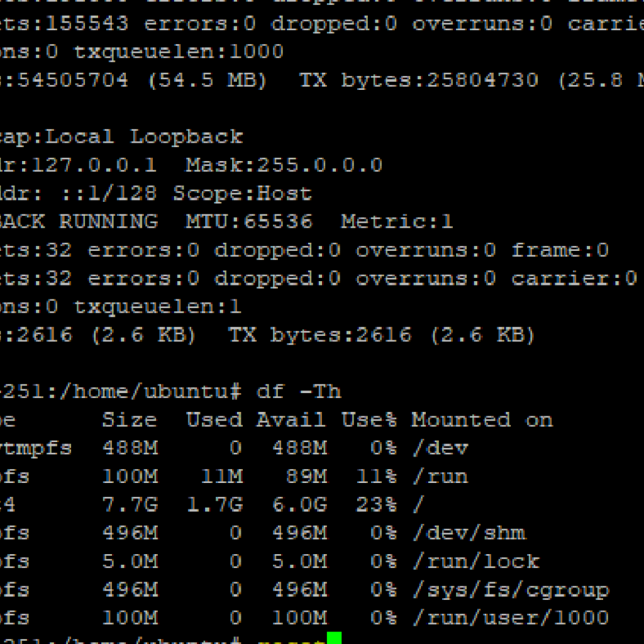Image resolution: width=644 pixels, height=644 pixels.
Task: Click the 'TX bytes:25804730' text
Action: (418, 80)
